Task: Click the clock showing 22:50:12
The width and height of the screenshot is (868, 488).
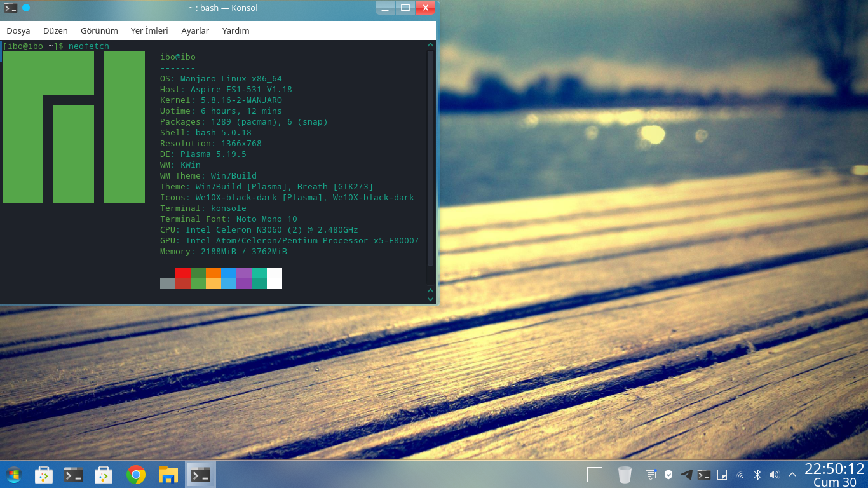Action: coord(834,469)
